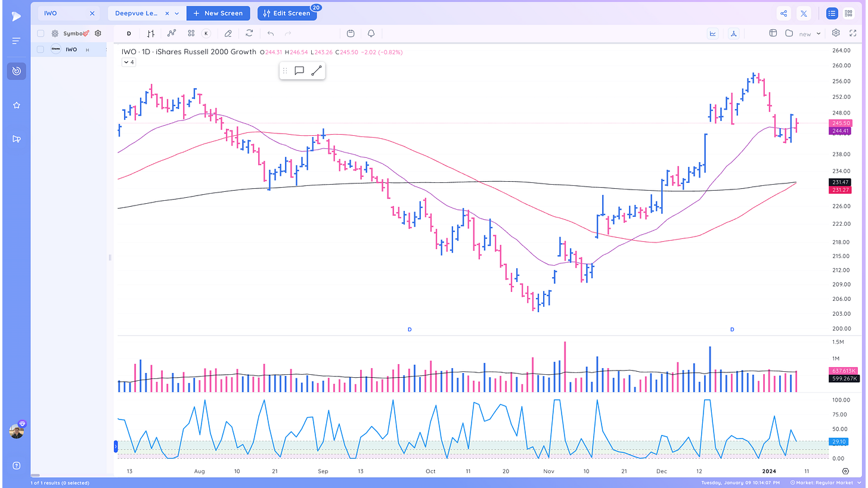Open column gear left of Symbol
This screenshot has width=868, height=488.
tap(55, 34)
